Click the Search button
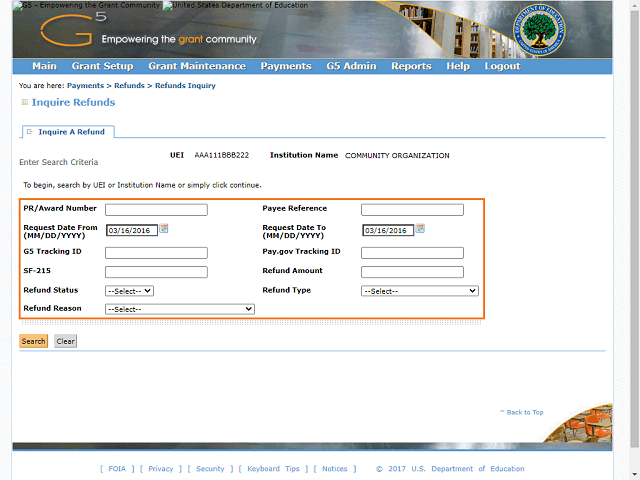Screen dimensions: 640x480 point(34,341)
